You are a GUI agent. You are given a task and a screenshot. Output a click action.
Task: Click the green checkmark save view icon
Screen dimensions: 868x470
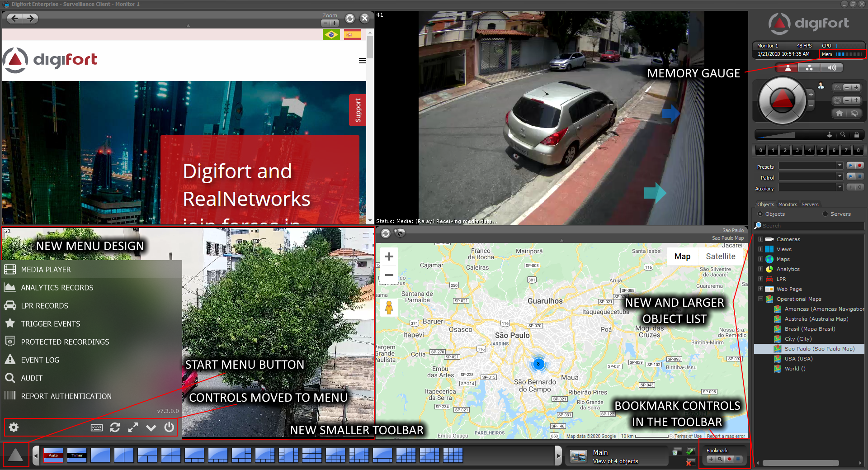tap(691, 451)
